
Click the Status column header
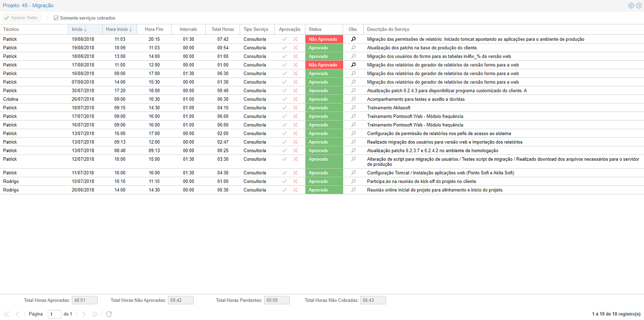pos(315,29)
